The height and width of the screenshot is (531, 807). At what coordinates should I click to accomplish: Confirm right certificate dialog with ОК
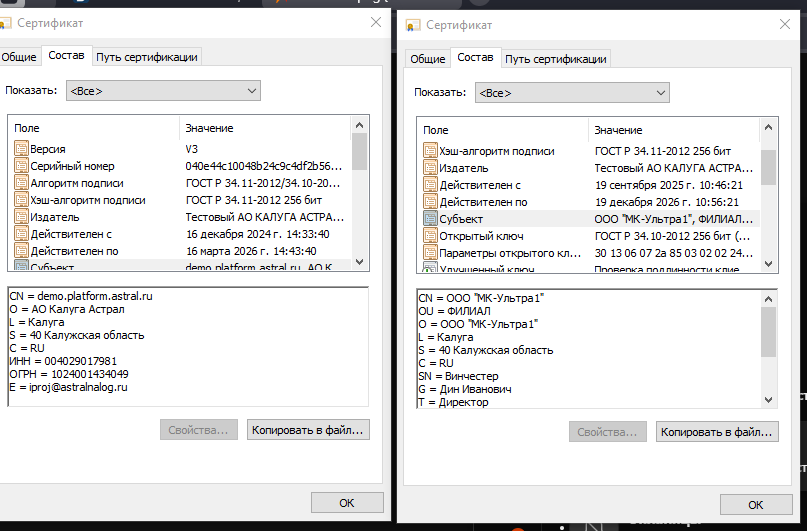tap(756, 505)
